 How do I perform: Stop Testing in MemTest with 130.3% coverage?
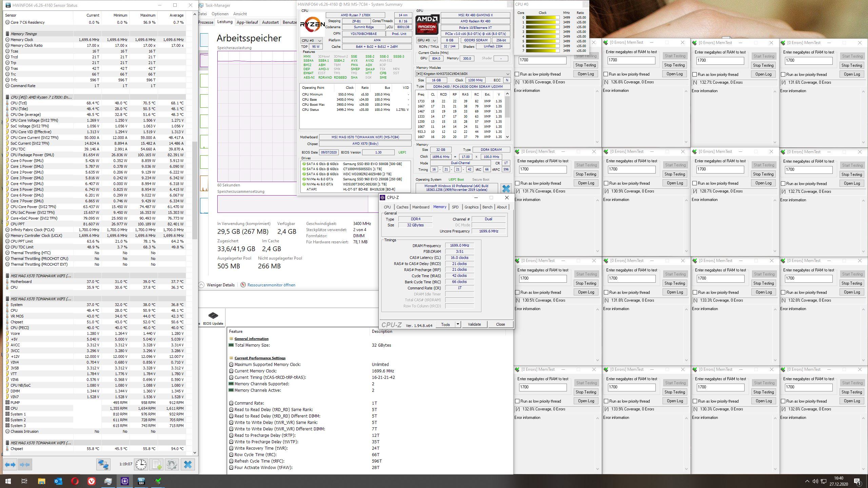coord(763,392)
